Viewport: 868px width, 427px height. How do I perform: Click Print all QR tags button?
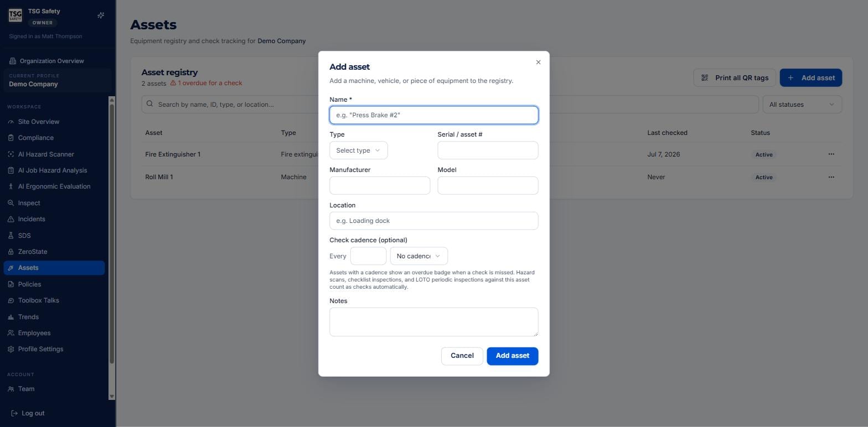click(734, 78)
